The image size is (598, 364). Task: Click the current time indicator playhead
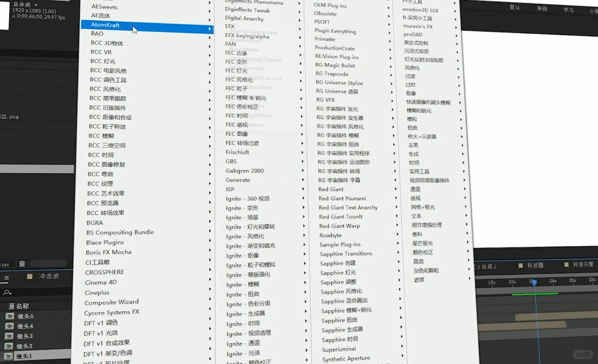[x=534, y=282]
